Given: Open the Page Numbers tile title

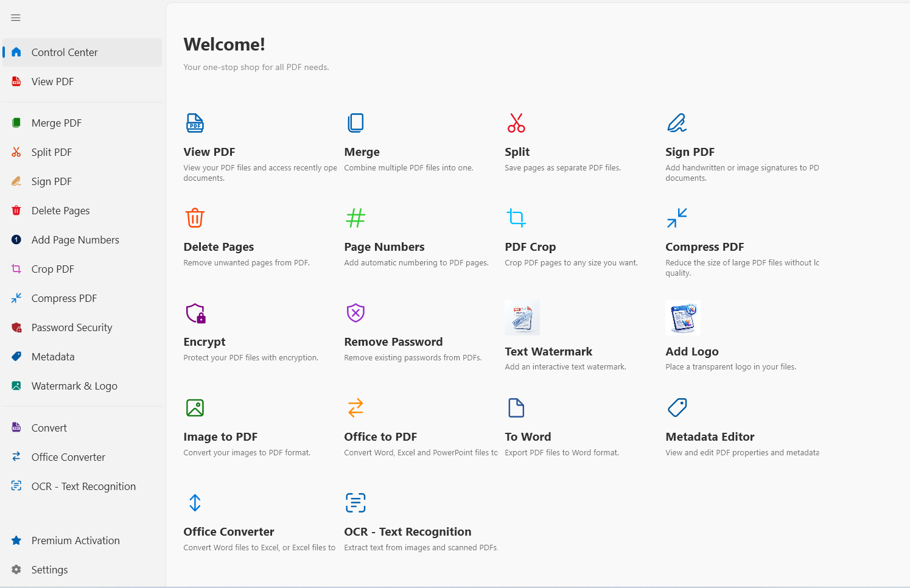Looking at the screenshot, I should tap(384, 247).
